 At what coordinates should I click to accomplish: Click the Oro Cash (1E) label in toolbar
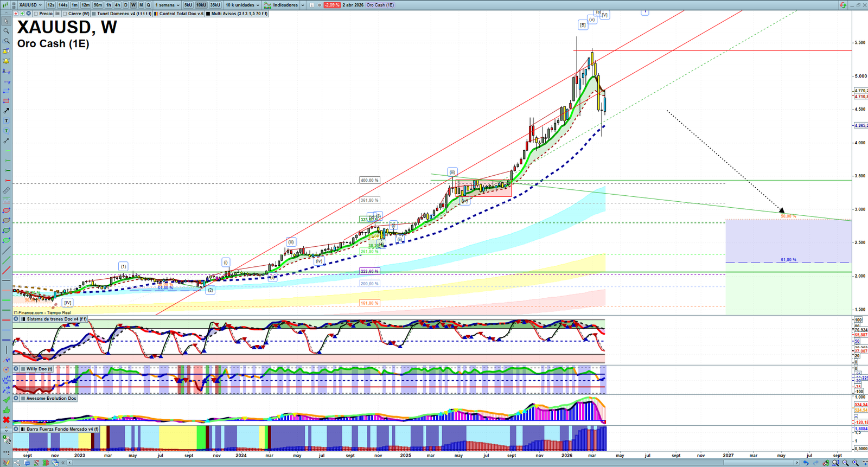tap(380, 5)
